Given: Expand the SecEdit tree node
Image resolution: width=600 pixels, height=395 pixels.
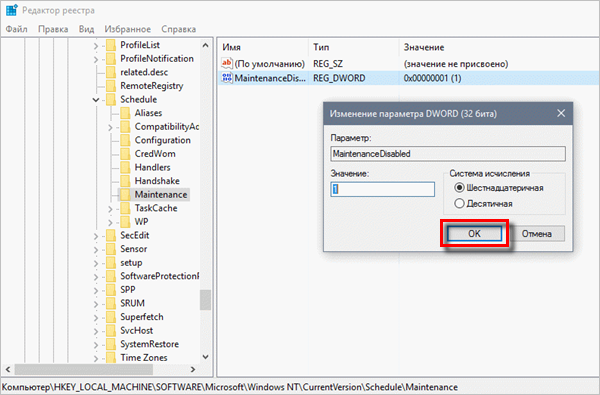Looking at the screenshot, I should (96, 236).
